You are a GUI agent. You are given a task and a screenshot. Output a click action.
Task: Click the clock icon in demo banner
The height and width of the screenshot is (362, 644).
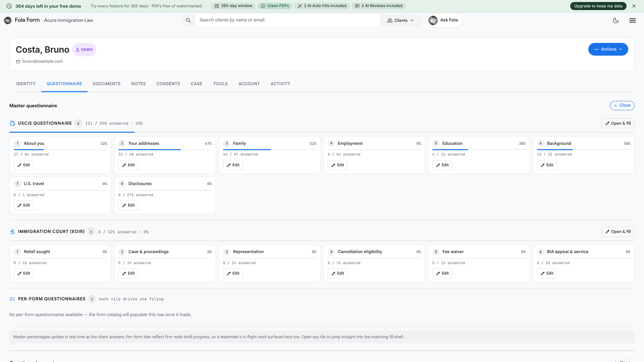click(9, 6)
